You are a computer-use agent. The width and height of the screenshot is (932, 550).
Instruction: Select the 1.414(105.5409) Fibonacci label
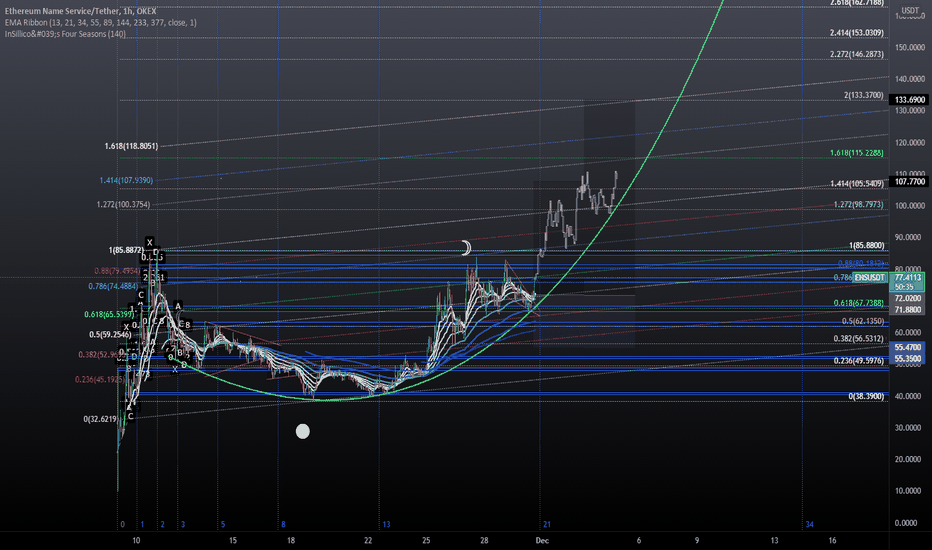click(857, 184)
